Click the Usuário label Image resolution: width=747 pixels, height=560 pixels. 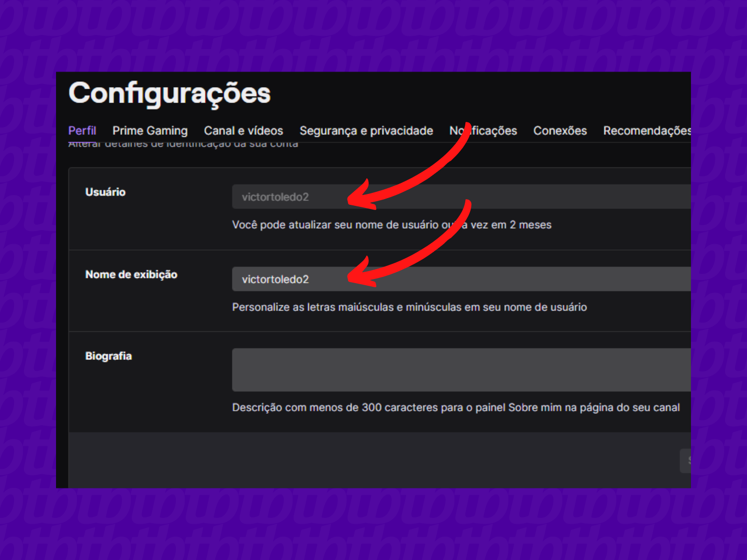(105, 192)
